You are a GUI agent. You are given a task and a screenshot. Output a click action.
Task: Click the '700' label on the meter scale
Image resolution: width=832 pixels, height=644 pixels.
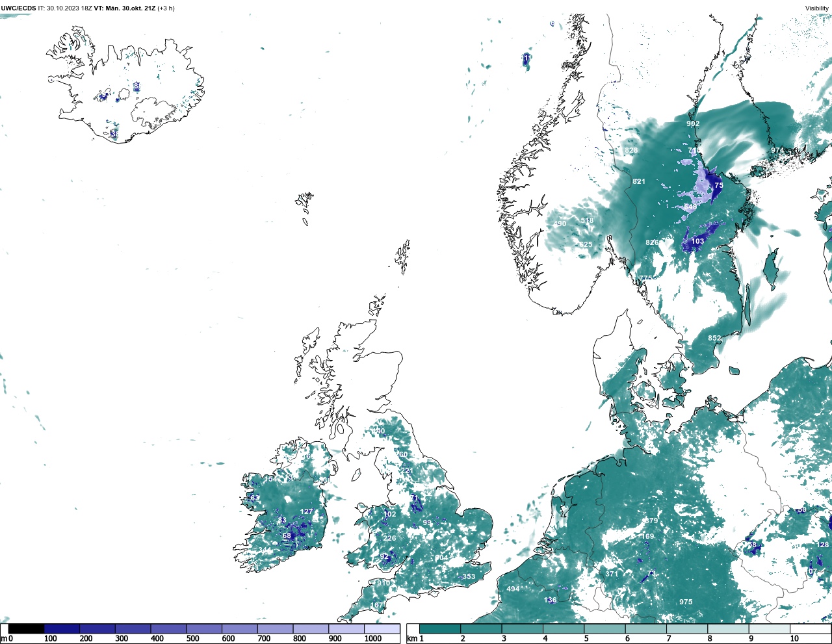point(264,639)
